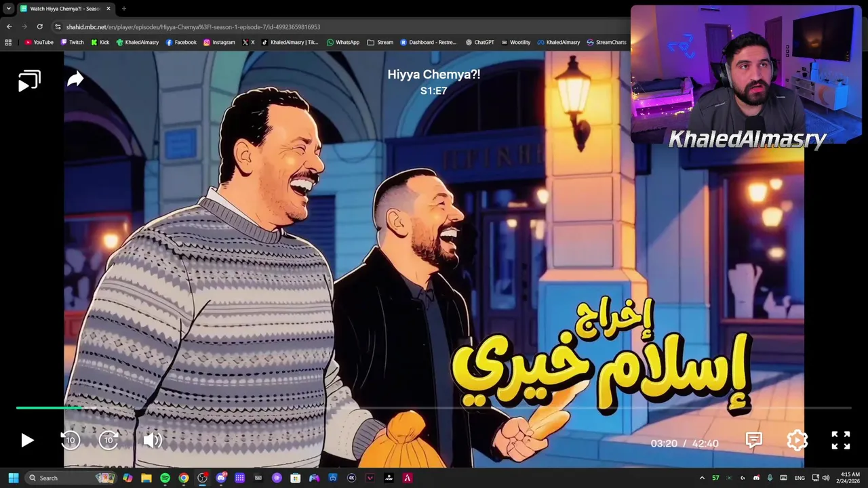868x488 pixels.
Task: Open Microsoft Store from the taskbar
Action: click(x=296, y=478)
